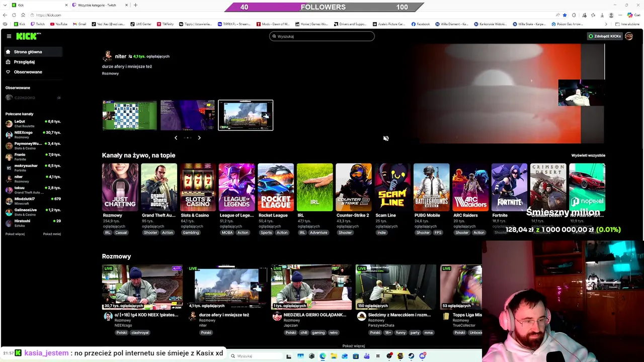The height and width of the screenshot is (362, 644).
Task: Filter by the IRL tag under Rozmowy category
Action: [107, 232]
